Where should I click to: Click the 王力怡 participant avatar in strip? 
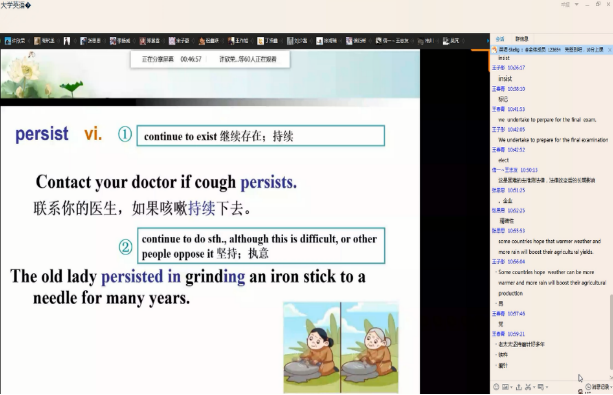point(231,41)
